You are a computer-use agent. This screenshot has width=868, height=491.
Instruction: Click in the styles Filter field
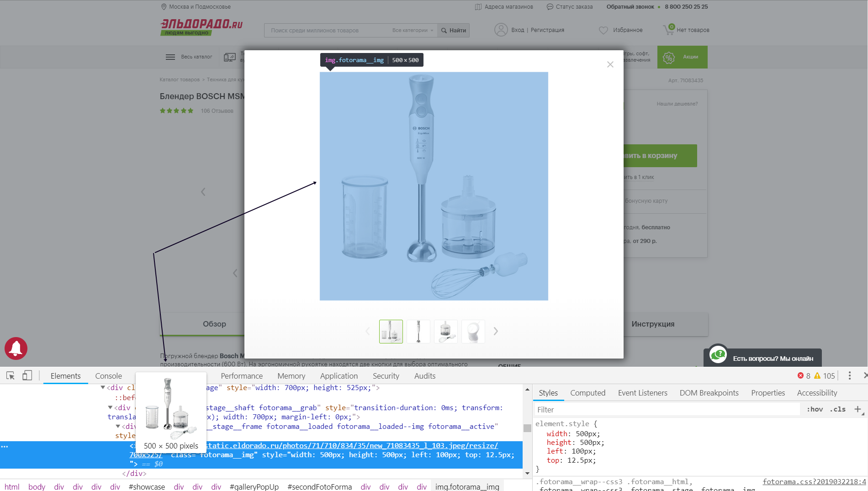[667, 410]
